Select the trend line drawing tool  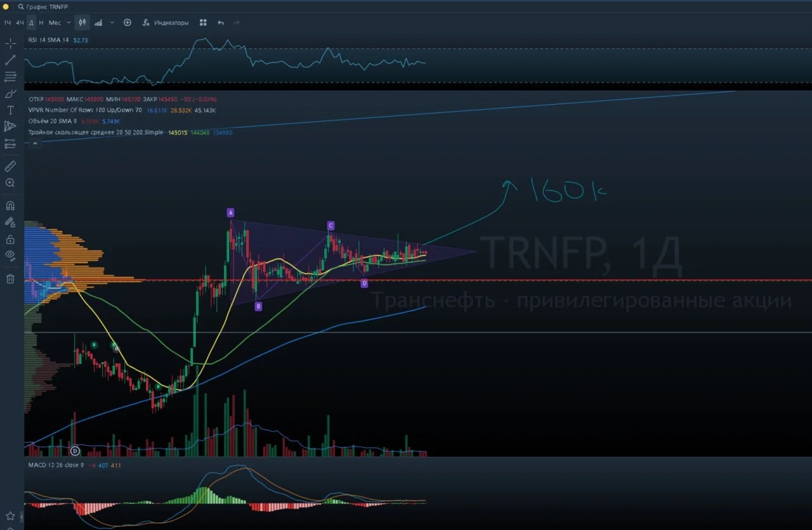[x=10, y=60]
